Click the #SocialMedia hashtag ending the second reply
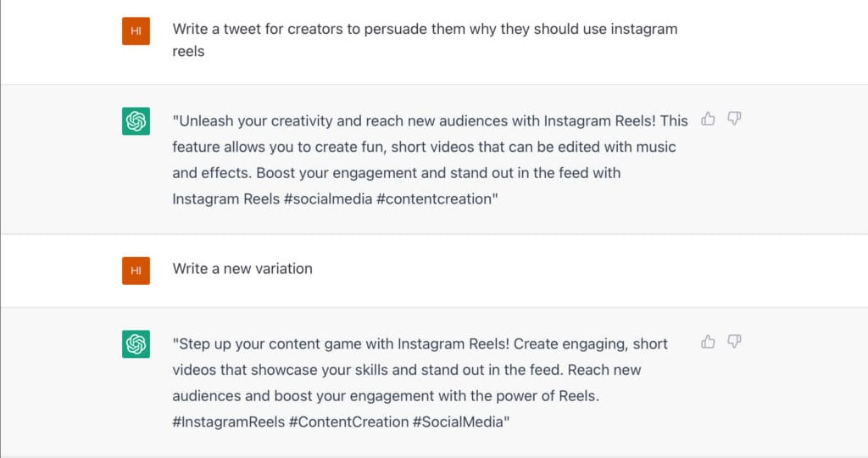 click(458, 422)
